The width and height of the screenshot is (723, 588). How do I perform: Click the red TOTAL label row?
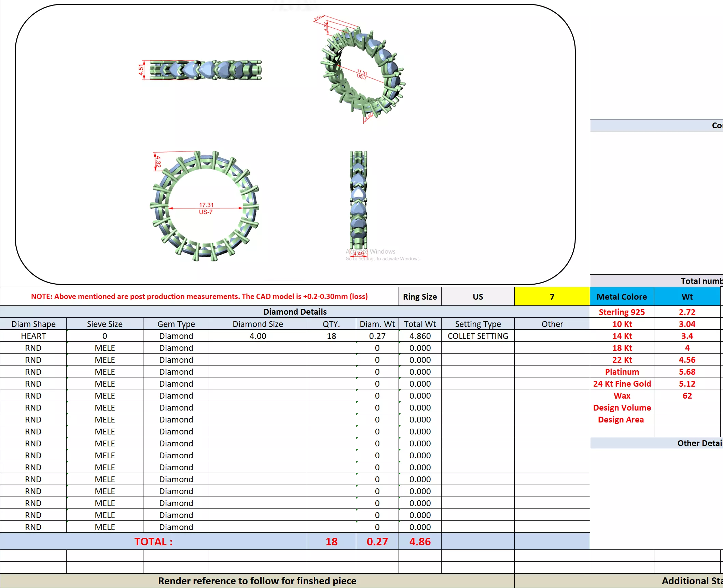(153, 542)
